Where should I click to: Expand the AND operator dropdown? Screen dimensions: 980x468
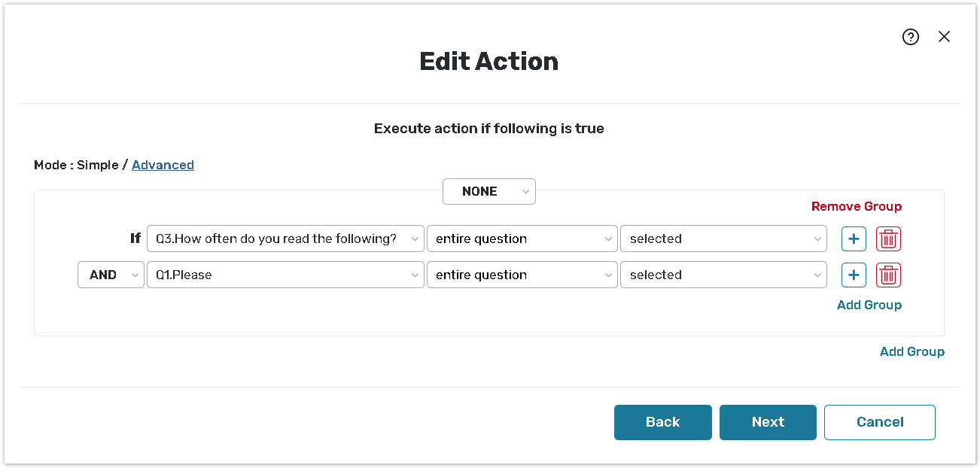tap(111, 275)
